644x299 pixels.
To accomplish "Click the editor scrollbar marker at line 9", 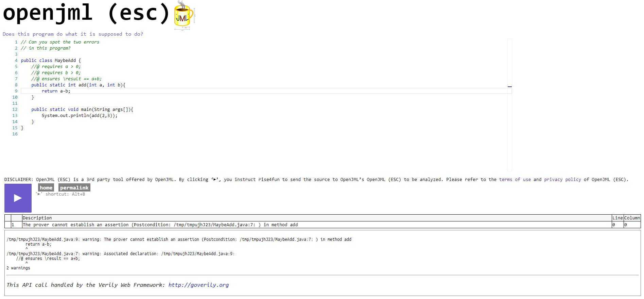I will (x=509, y=86).
